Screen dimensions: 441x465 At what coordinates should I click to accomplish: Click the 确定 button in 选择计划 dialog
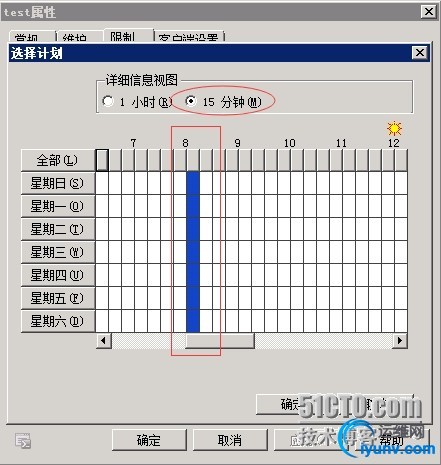[292, 405]
